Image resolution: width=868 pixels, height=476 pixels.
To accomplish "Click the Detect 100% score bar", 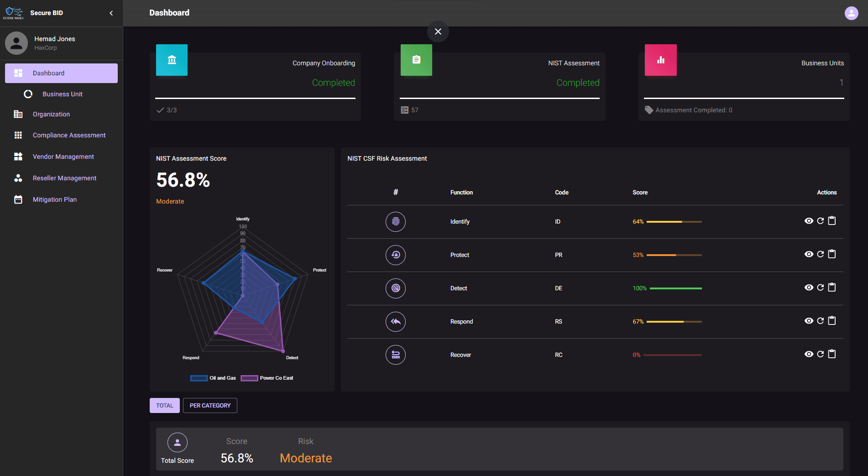I will (x=675, y=288).
